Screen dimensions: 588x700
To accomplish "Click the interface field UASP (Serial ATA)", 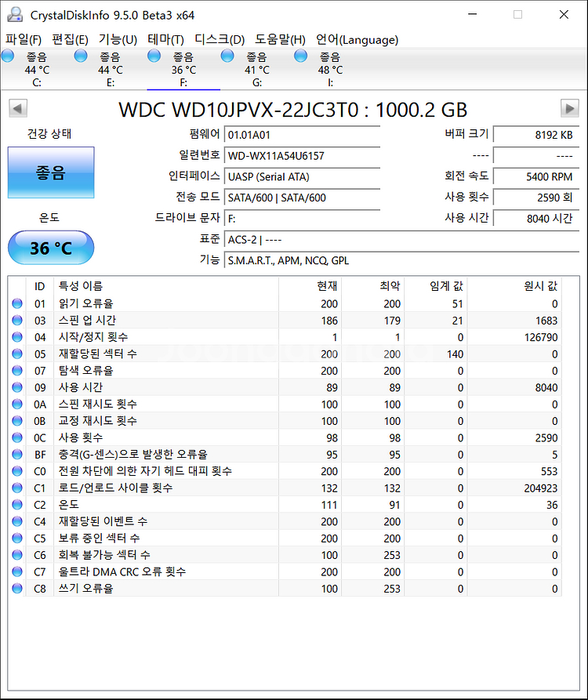I will (302, 177).
